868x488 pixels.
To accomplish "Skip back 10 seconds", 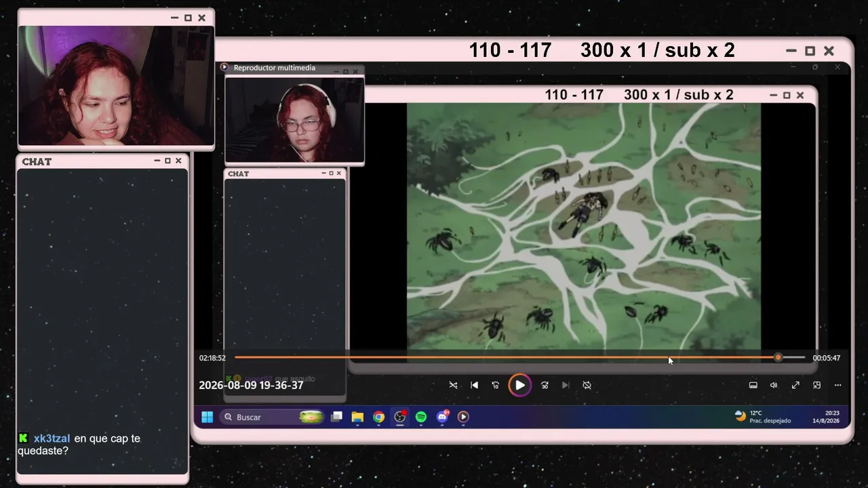I will coord(496,385).
